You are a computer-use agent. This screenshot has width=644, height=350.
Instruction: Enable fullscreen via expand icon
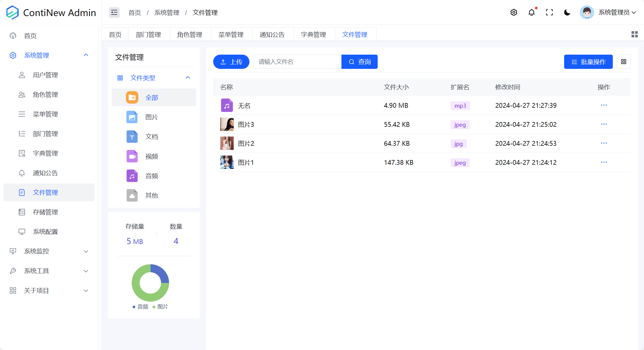tap(549, 12)
